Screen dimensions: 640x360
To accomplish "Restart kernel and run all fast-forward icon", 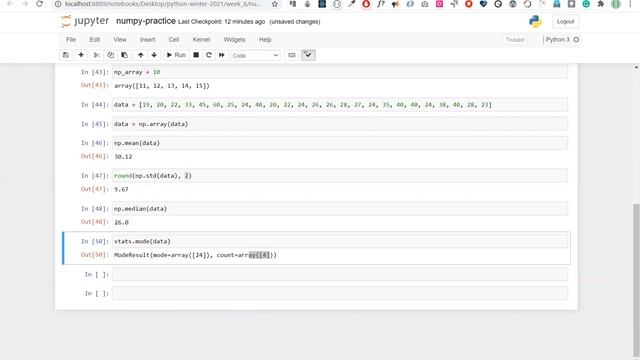I will (222, 55).
